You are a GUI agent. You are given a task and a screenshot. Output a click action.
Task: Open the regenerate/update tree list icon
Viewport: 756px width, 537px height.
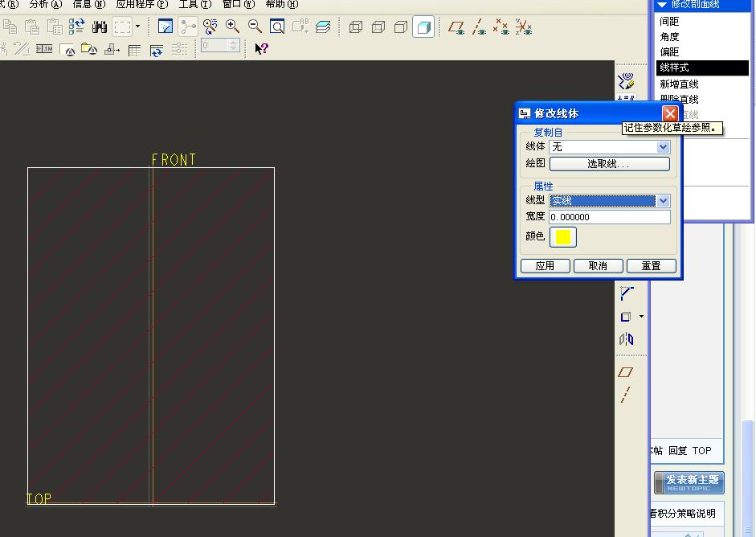76,27
